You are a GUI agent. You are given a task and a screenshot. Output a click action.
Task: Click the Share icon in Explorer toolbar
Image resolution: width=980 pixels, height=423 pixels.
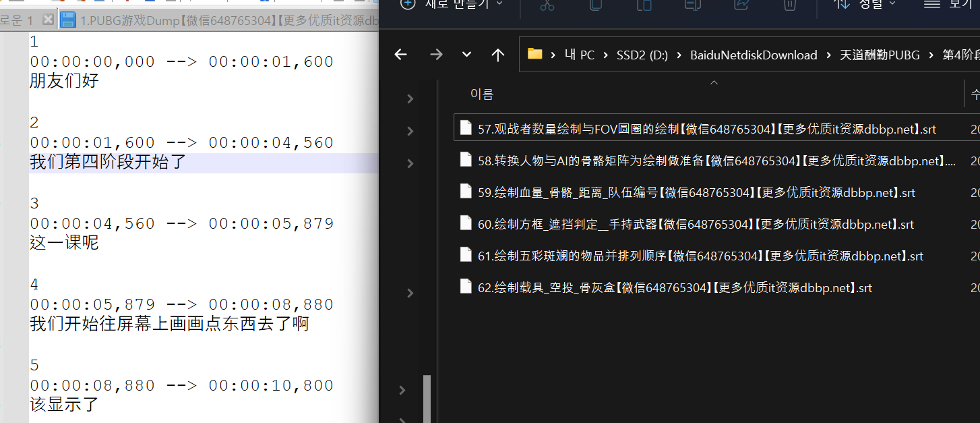(741, 5)
